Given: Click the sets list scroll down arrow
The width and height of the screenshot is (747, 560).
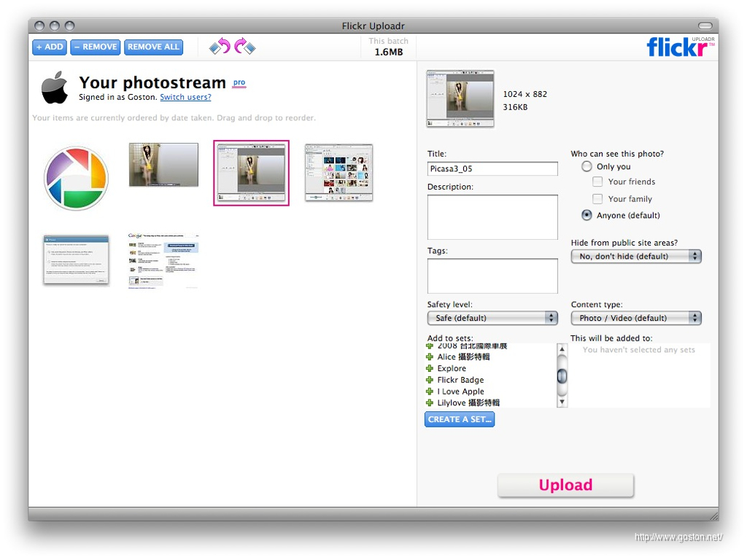Looking at the screenshot, I should coord(562,402).
